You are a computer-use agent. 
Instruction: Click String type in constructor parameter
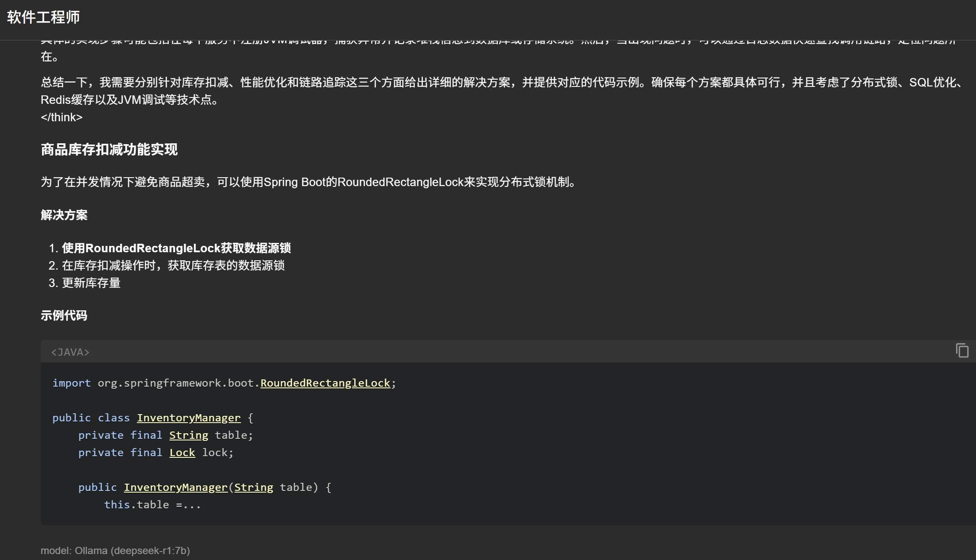253,488
